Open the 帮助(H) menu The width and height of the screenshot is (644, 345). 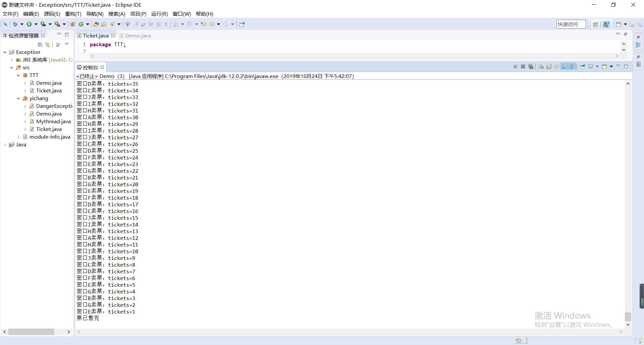tap(205, 14)
